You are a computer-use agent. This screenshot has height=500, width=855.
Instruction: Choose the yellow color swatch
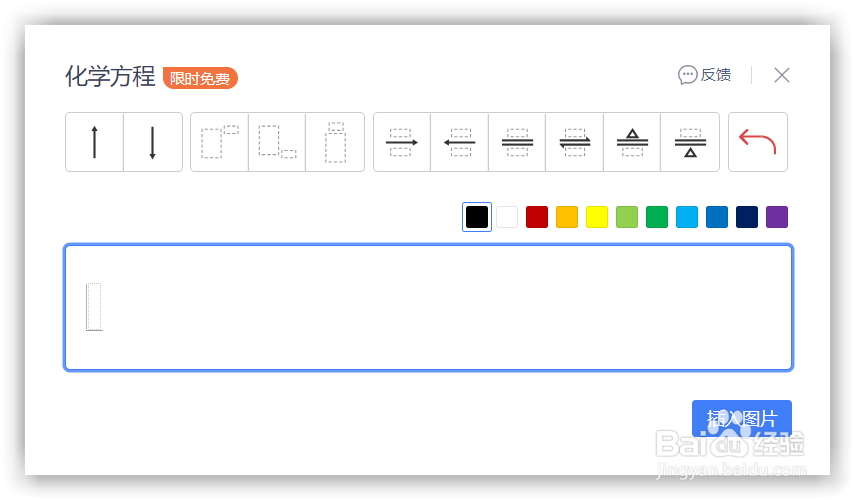(597, 217)
